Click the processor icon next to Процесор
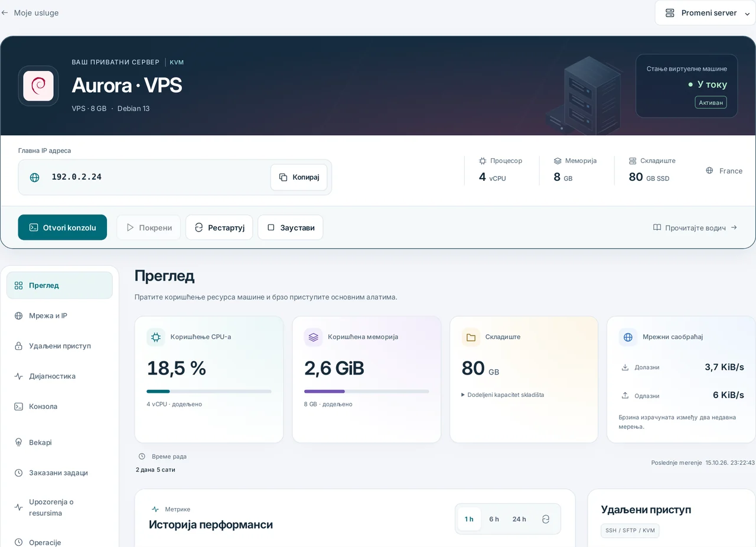 [483, 161]
